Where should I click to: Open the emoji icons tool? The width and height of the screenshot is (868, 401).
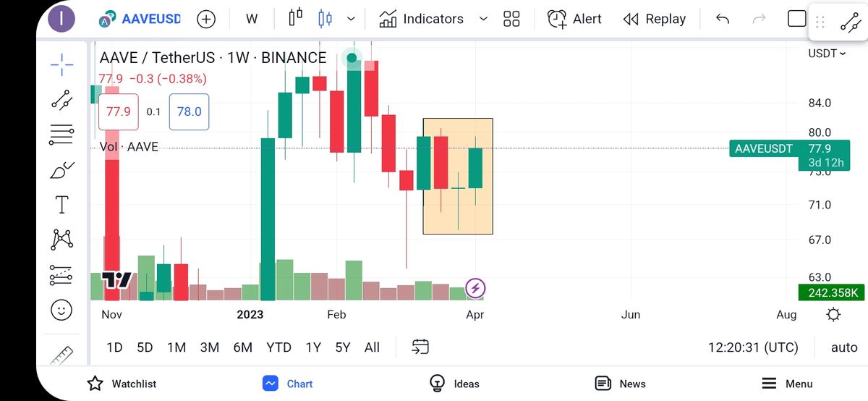(x=62, y=310)
